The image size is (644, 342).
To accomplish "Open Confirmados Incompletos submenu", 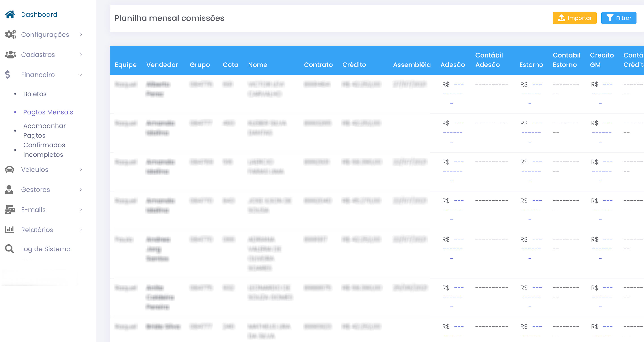I will [x=44, y=150].
